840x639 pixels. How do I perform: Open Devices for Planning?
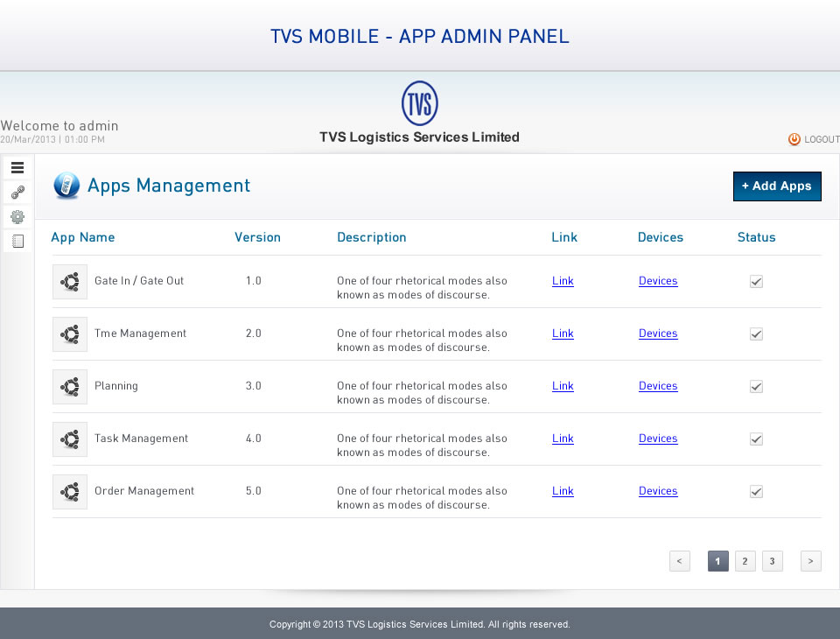[658, 386]
